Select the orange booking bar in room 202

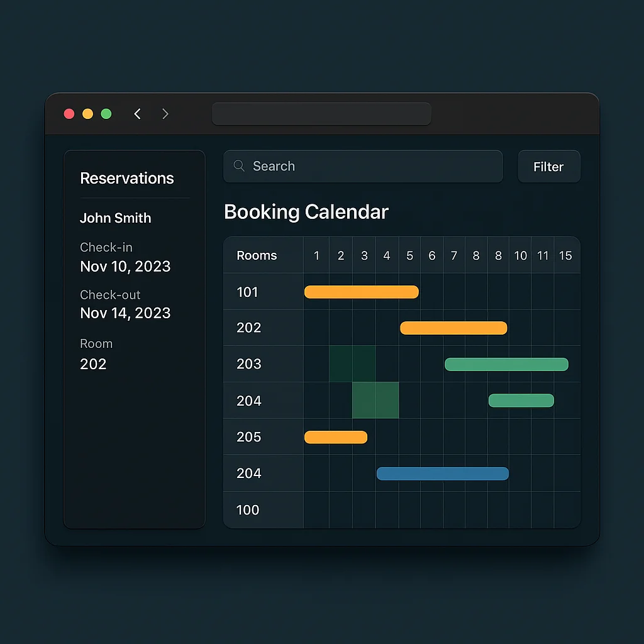click(x=453, y=328)
